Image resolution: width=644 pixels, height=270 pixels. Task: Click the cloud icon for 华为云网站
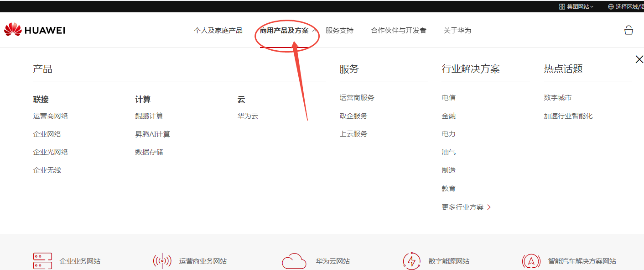(x=294, y=261)
